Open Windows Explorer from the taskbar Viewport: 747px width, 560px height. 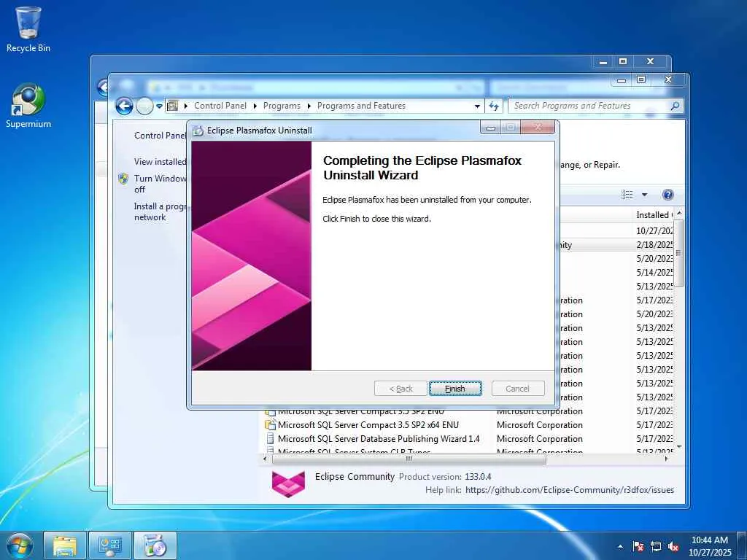(x=65, y=545)
